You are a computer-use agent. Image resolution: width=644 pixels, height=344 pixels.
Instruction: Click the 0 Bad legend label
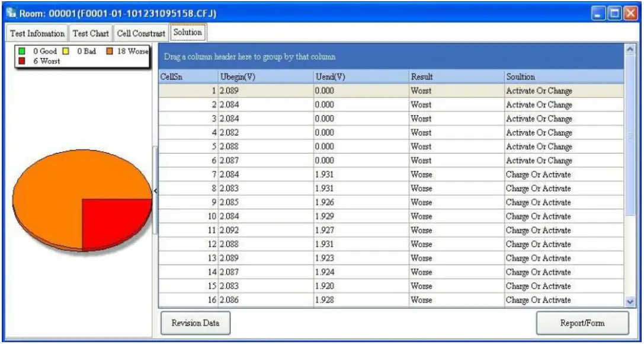click(x=86, y=52)
